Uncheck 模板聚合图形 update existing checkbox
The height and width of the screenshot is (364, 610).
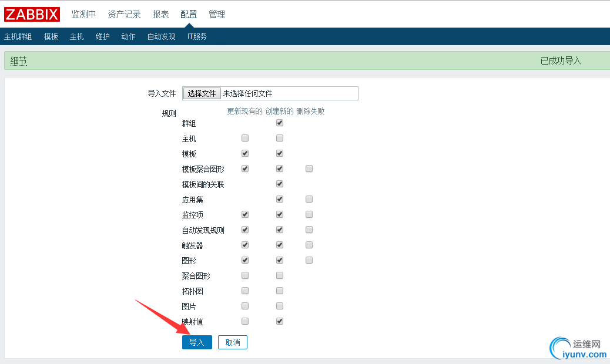245,168
